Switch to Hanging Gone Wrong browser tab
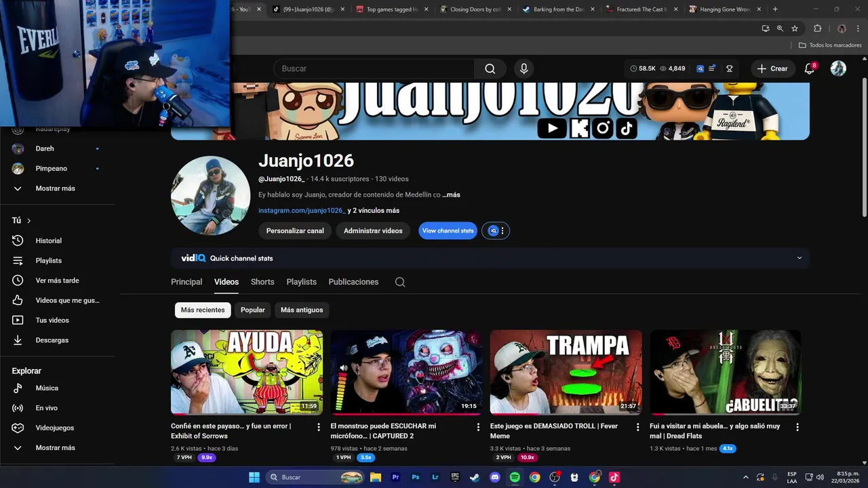The image size is (868, 488). (x=724, y=9)
